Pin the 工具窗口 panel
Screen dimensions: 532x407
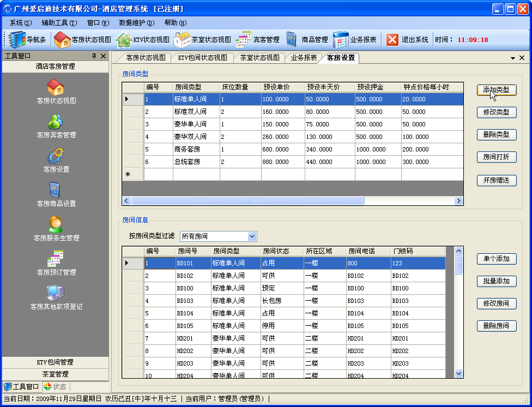[94, 56]
